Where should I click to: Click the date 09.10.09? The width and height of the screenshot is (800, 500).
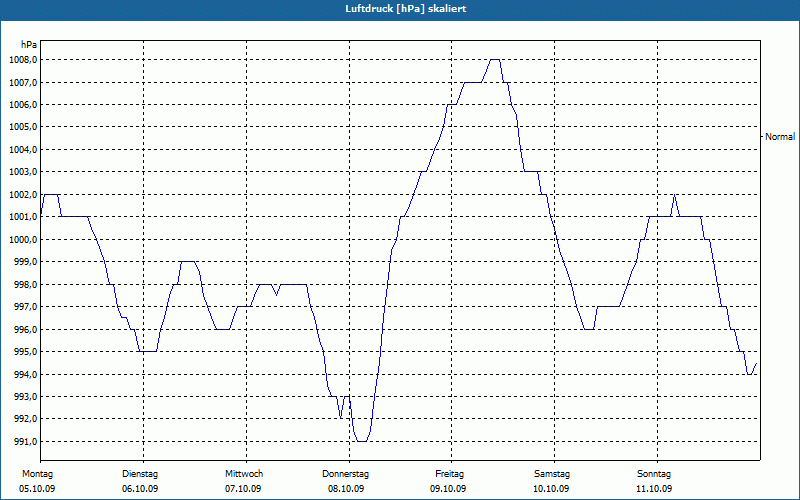448,489
